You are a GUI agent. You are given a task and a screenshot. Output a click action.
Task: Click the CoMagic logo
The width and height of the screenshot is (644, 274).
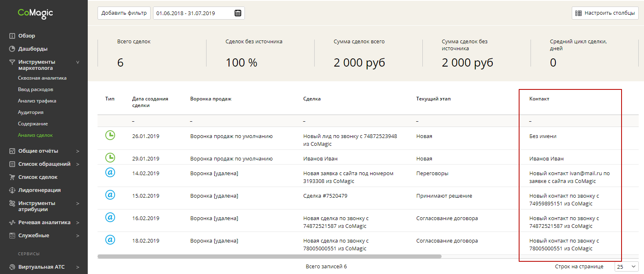click(x=36, y=13)
